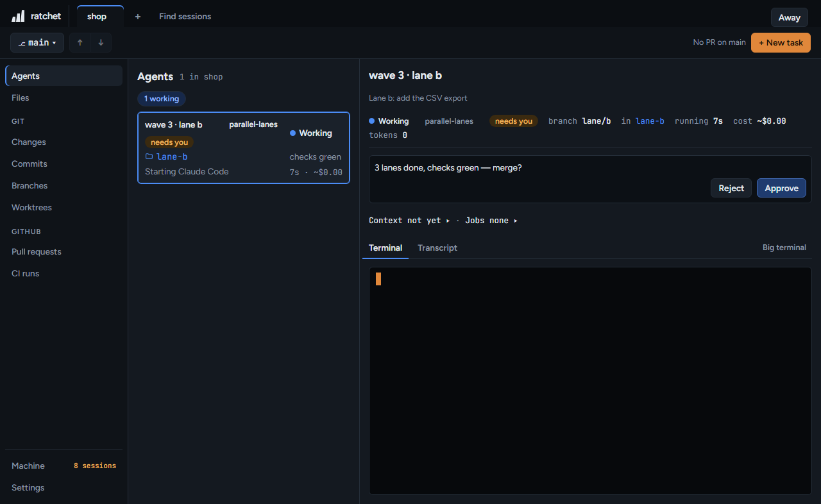The image size is (821, 504).
Task: Click the running 7s value
Action: coord(698,121)
